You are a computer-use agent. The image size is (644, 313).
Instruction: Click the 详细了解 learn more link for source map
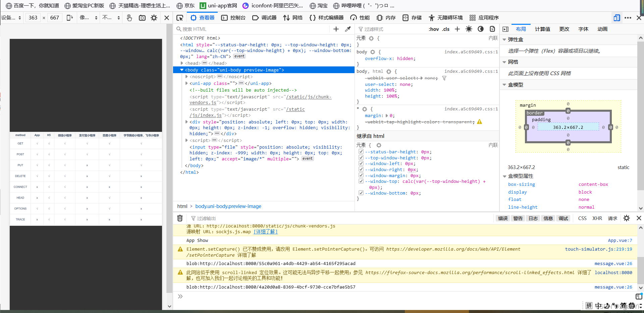coord(265,232)
